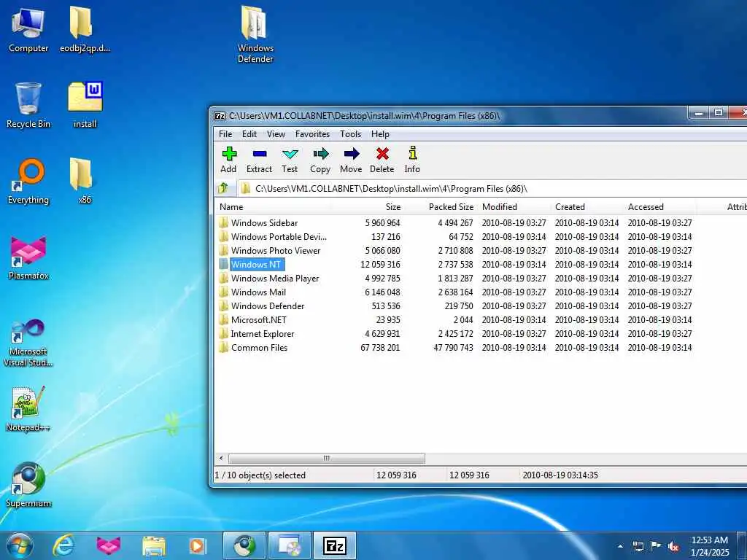Click the Plasmafox taskbar icon

click(x=109, y=545)
